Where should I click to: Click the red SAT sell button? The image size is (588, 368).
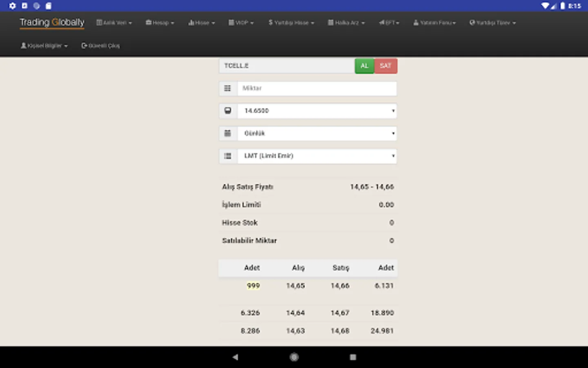point(385,66)
